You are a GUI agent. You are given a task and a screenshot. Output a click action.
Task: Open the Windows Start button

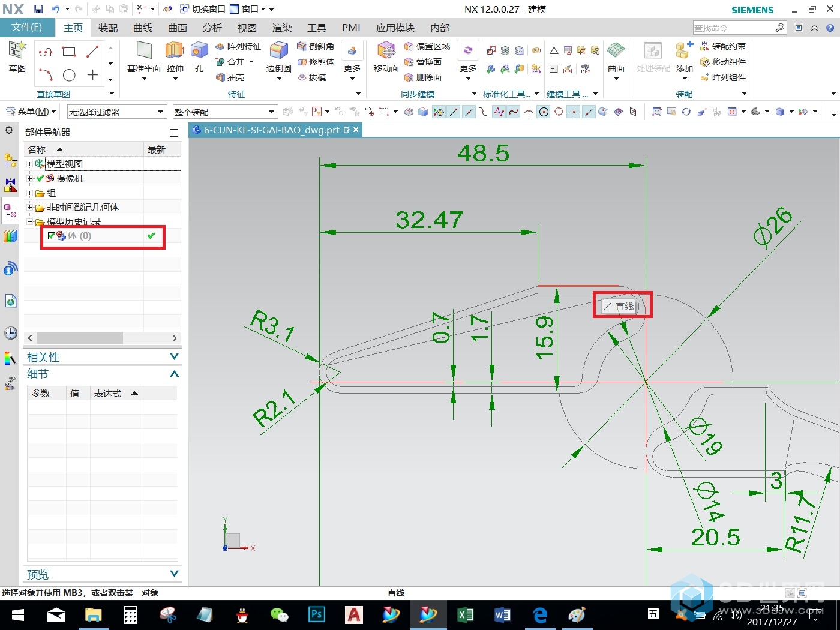click(x=18, y=615)
